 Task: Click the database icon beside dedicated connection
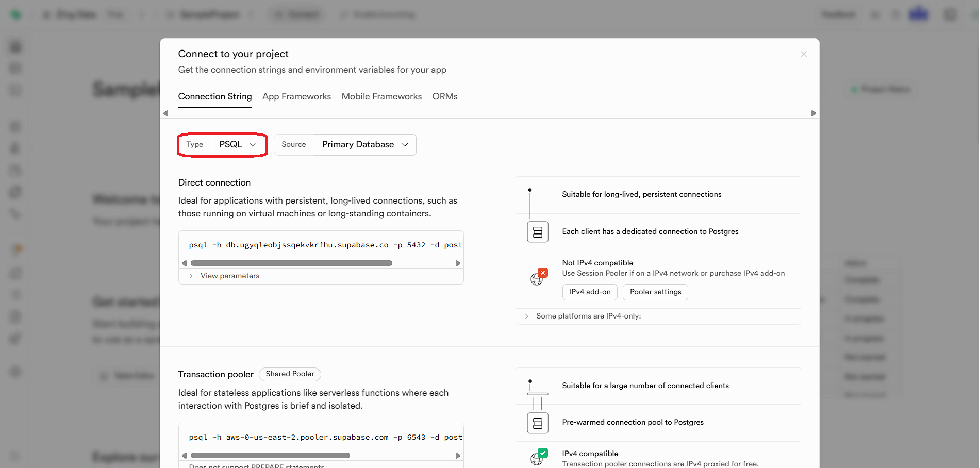[x=538, y=232]
